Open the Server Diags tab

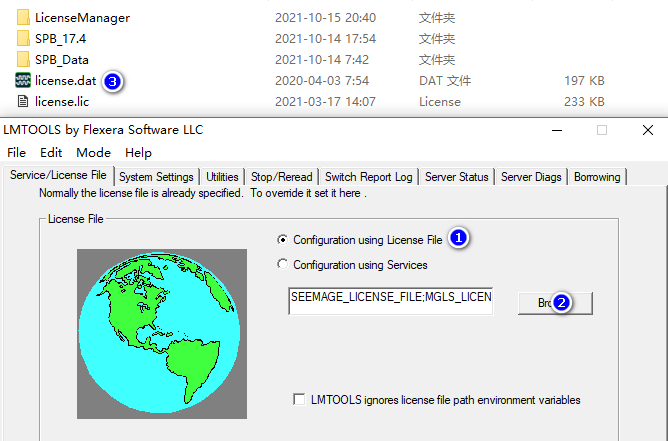[531, 177]
